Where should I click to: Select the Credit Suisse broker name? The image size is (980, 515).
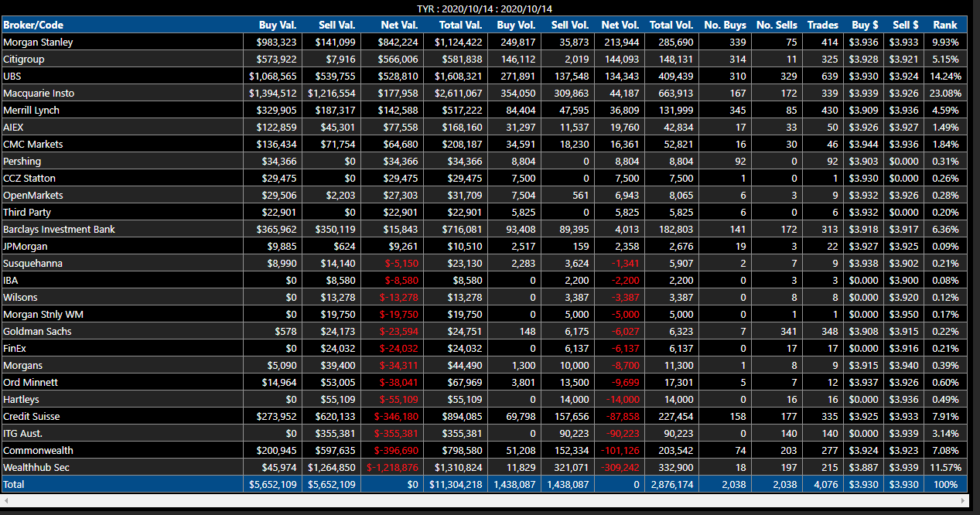click(32, 416)
